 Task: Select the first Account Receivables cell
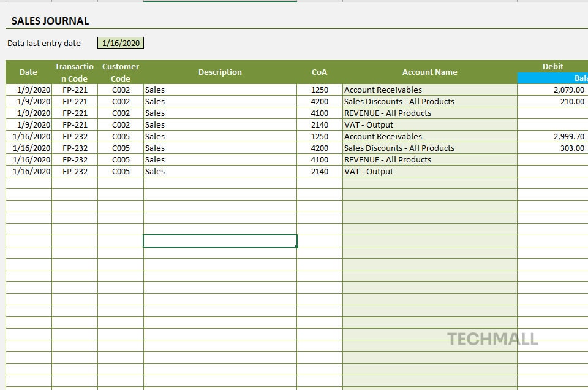pyautogui.click(x=384, y=90)
